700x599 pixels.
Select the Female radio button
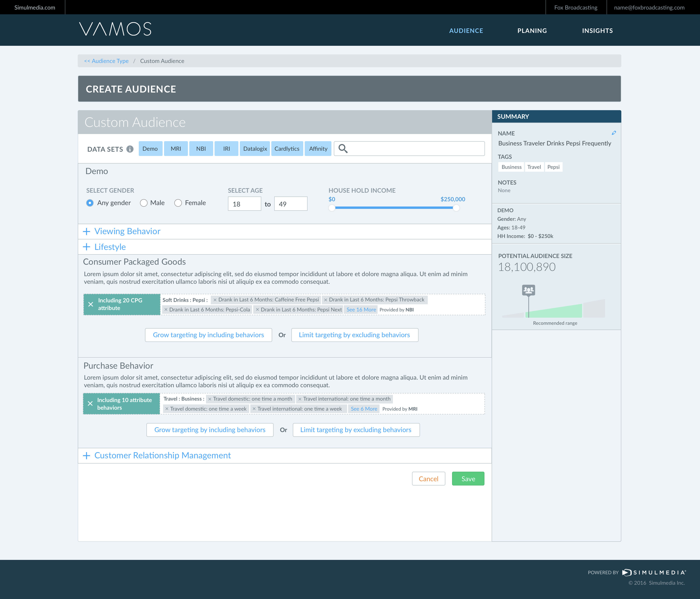pos(178,203)
